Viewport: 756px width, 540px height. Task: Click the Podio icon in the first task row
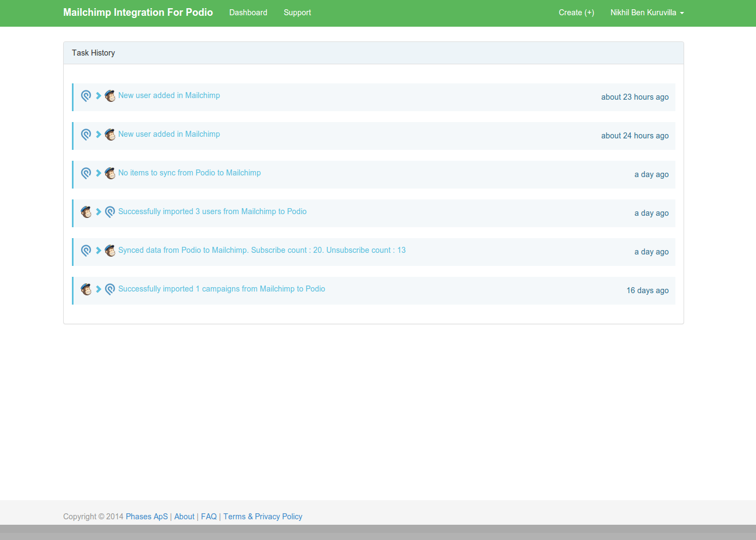click(86, 96)
